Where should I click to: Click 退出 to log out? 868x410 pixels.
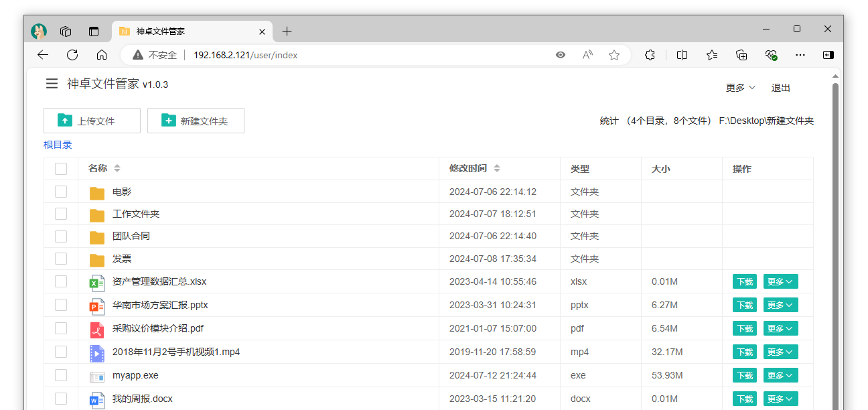tap(781, 88)
